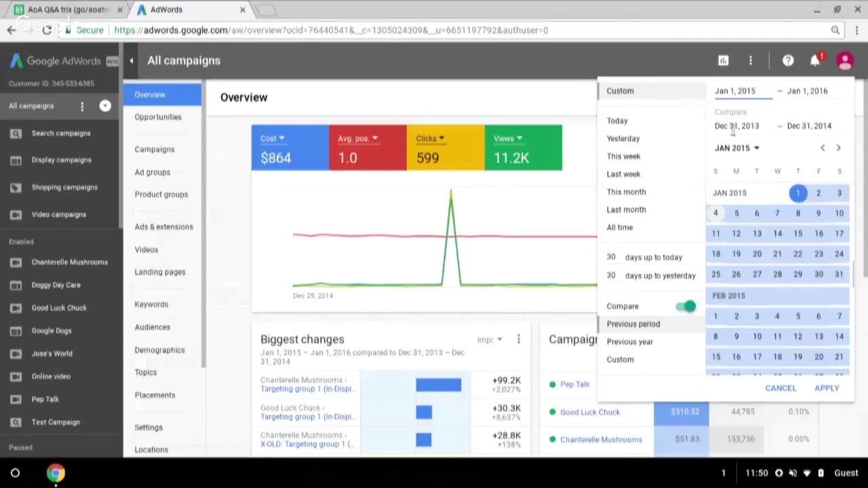Open the Clicks metric dropdown
868x488 pixels.
click(430, 138)
